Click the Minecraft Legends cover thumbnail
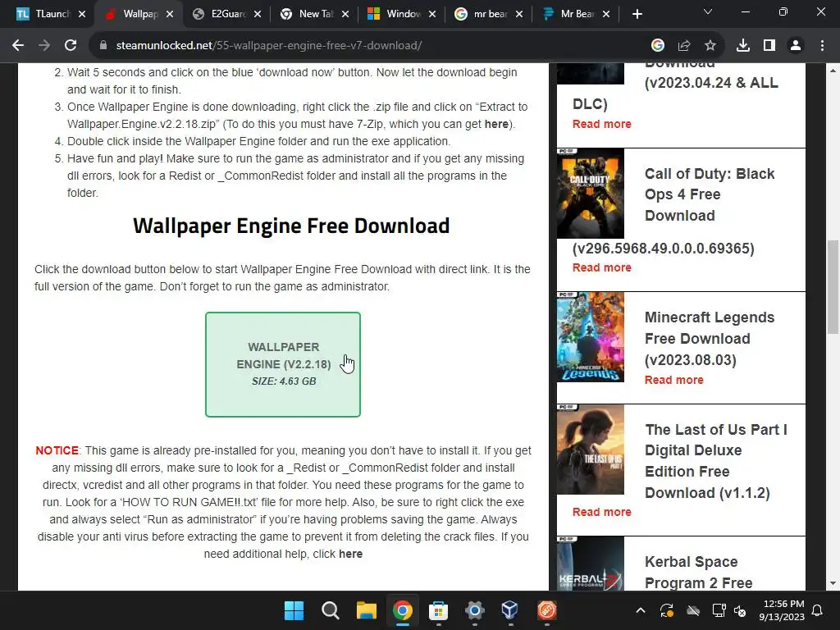The width and height of the screenshot is (840, 630). [591, 337]
